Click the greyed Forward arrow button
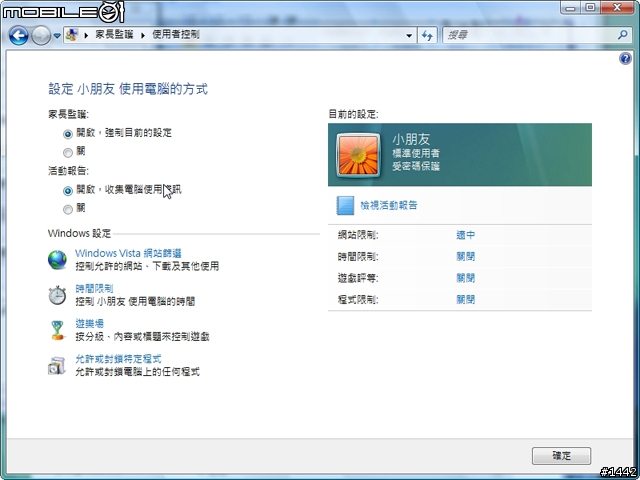 point(41,36)
